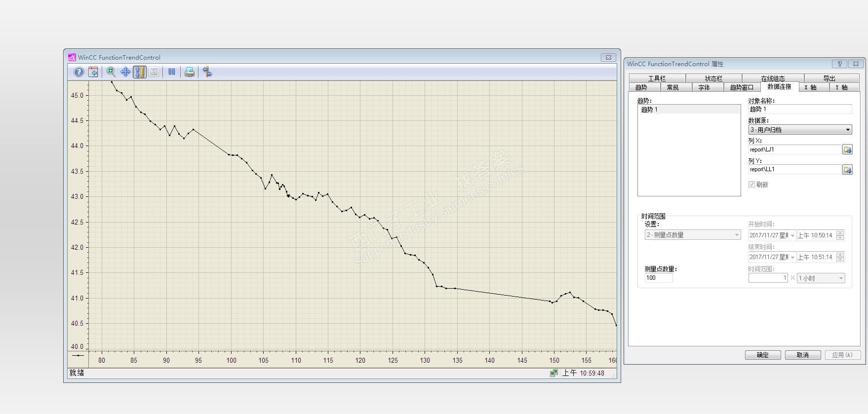
Task: Browse for the 列 Y column
Action: (847, 170)
